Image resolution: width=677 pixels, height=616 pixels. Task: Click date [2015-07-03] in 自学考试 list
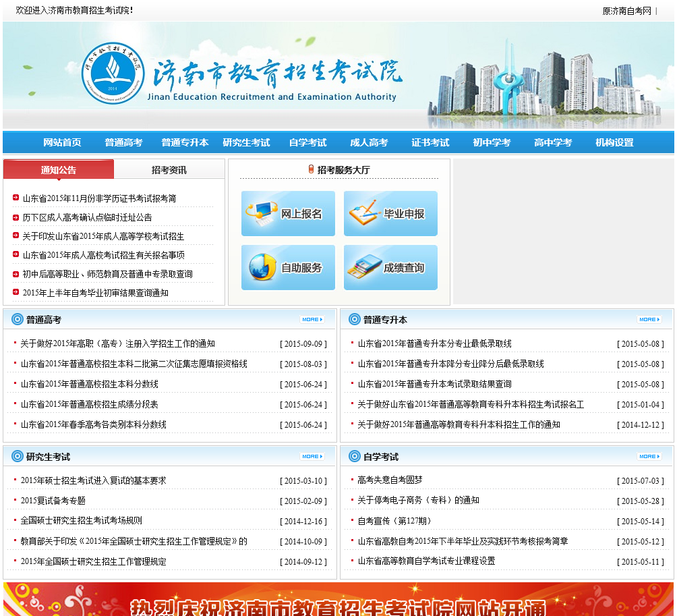(x=641, y=481)
